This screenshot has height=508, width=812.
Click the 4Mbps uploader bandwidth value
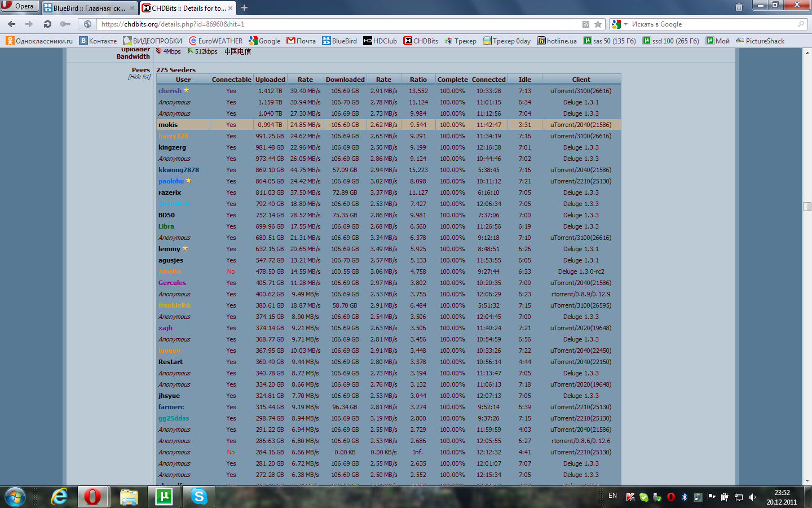(172, 51)
